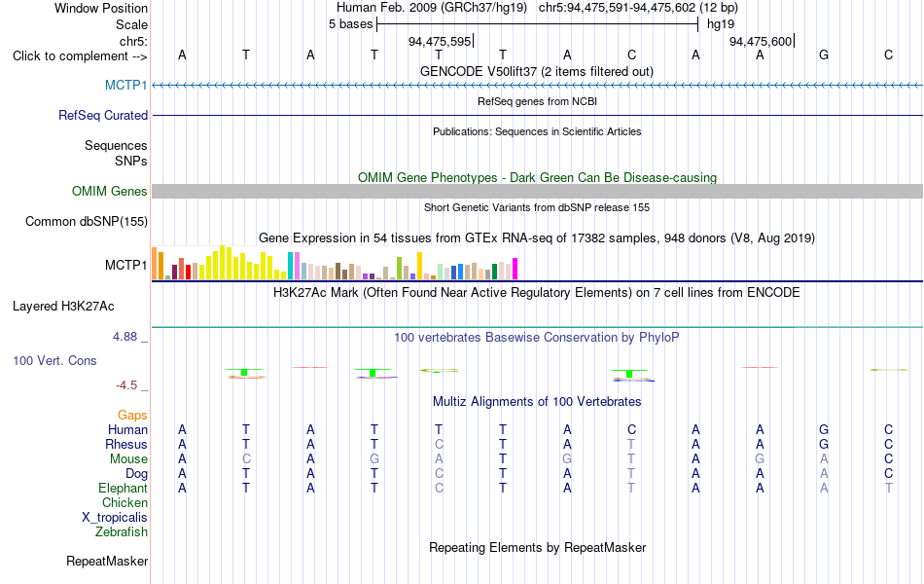Click the 4.88 PhyloP upper scale value
The image size is (924, 584).
[124, 336]
